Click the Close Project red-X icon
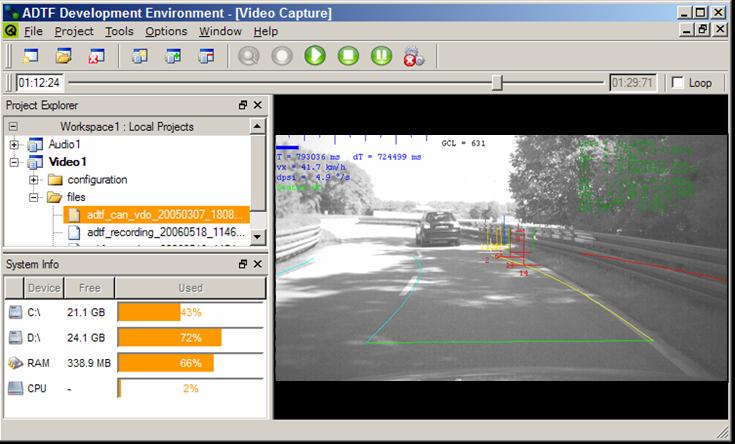The height and width of the screenshot is (444, 735). pos(96,56)
